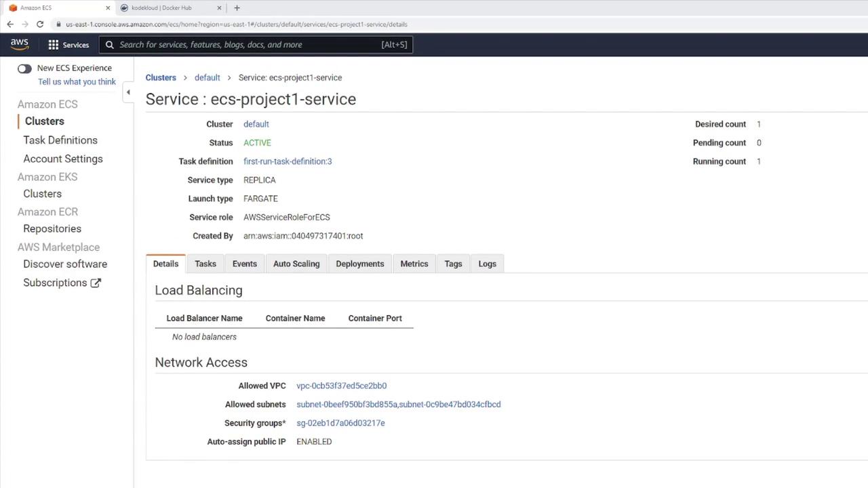
Task: Click the ACTIVE status text
Action: [258, 143]
